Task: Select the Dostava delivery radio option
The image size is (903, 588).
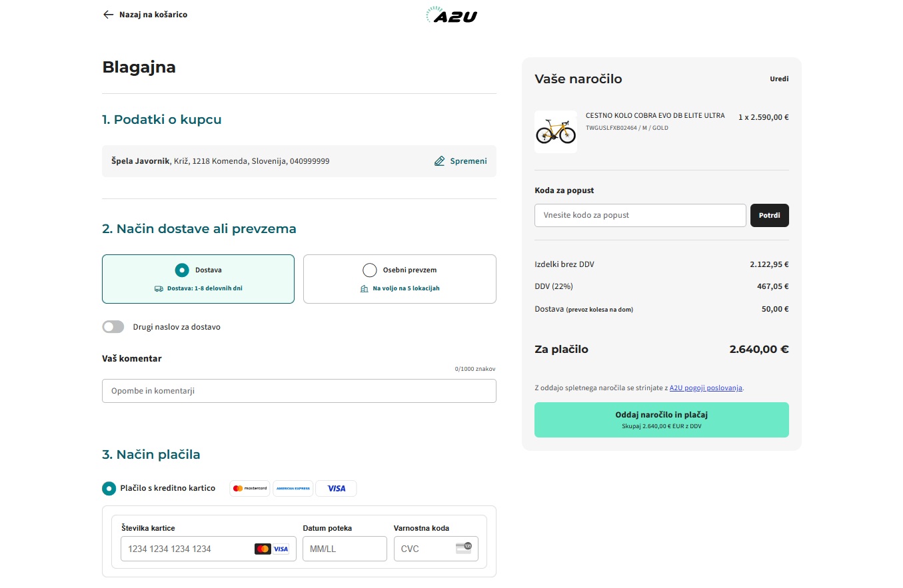Action: 181,270
